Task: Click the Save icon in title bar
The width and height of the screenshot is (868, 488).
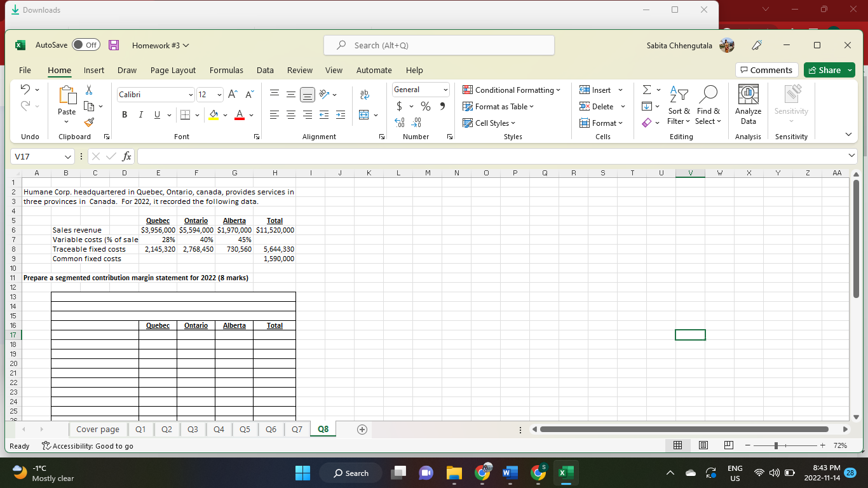Action: coord(114,45)
